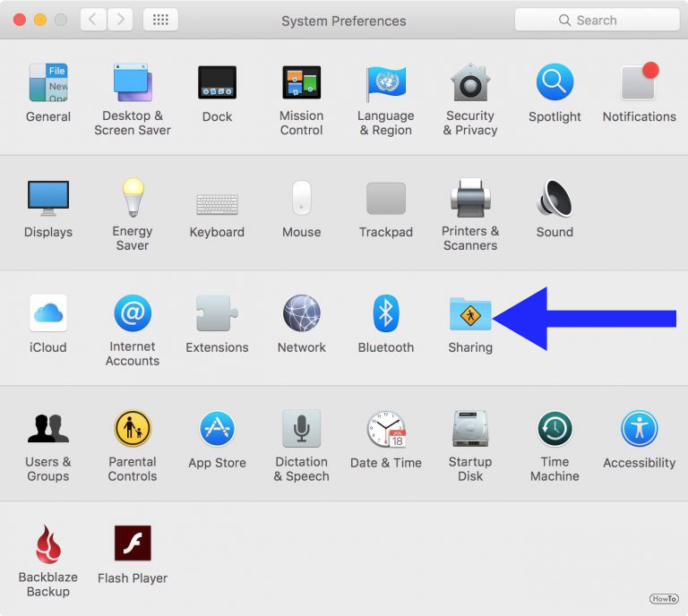Click the forward navigation arrow
This screenshot has width=688, height=616.
click(120, 20)
